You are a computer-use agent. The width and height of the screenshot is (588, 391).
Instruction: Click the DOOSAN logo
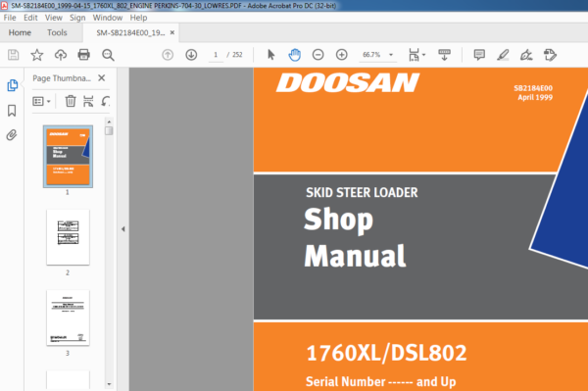pos(348,82)
